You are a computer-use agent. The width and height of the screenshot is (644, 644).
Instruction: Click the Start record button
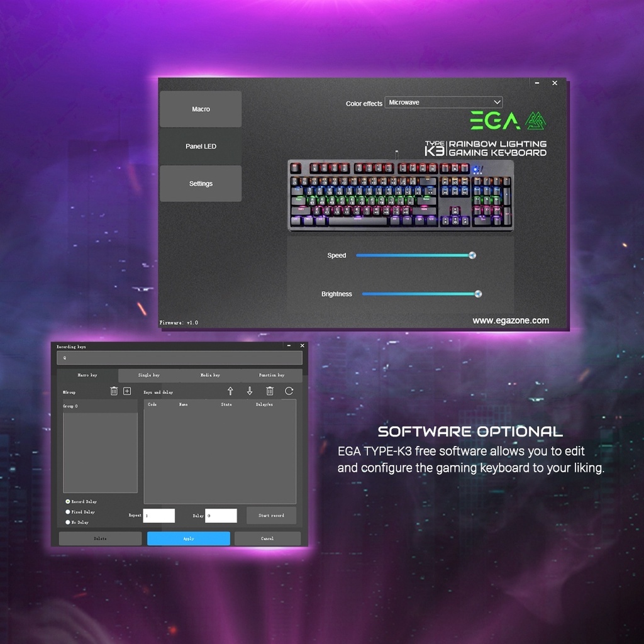coord(271,515)
